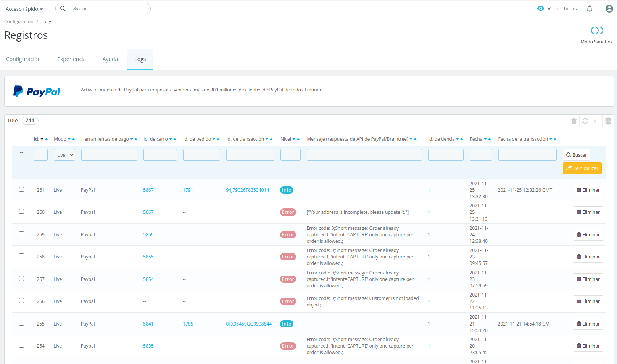Focus the top Buscar search field
Viewport: 617px width, 364px height.
click(103, 9)
